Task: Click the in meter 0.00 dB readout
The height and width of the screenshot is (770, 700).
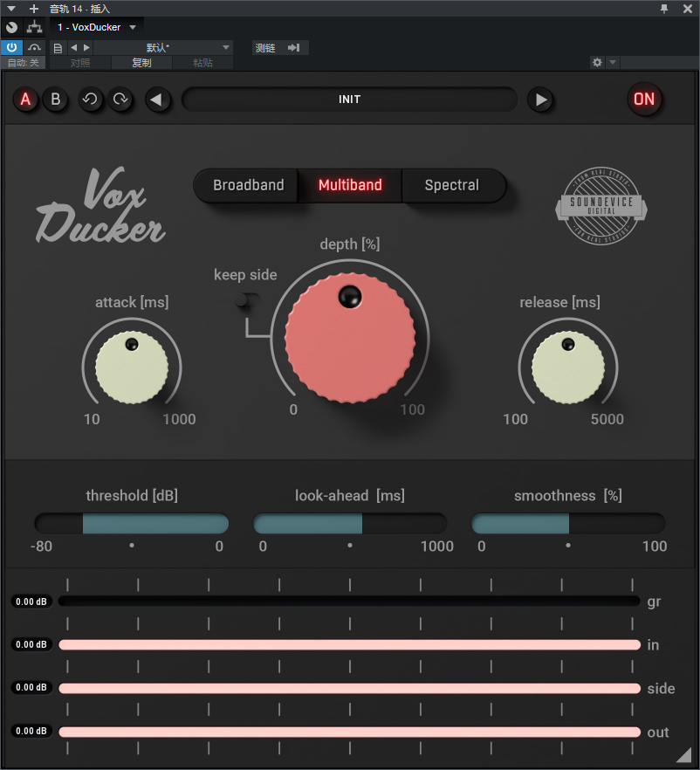Action: [x=31, y=645]
